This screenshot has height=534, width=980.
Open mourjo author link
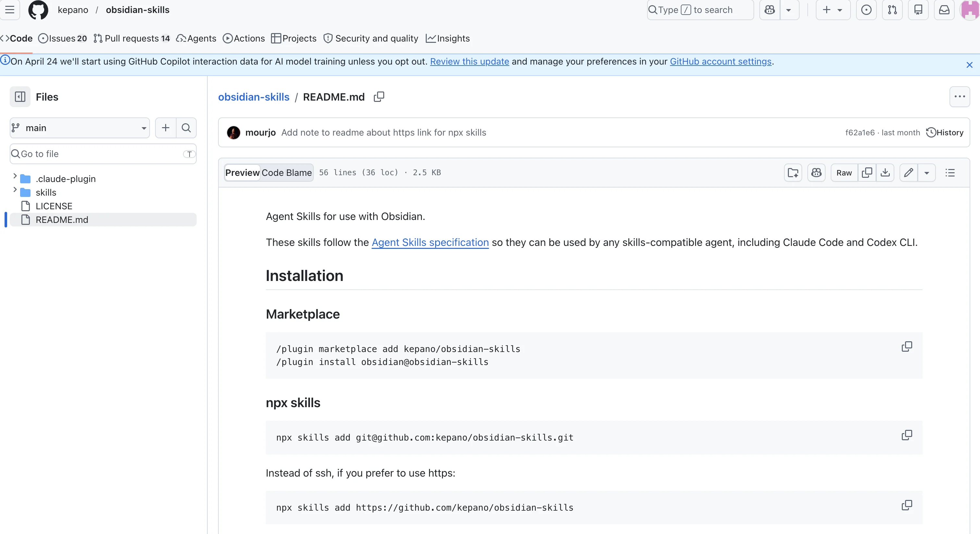click(261, 133)
